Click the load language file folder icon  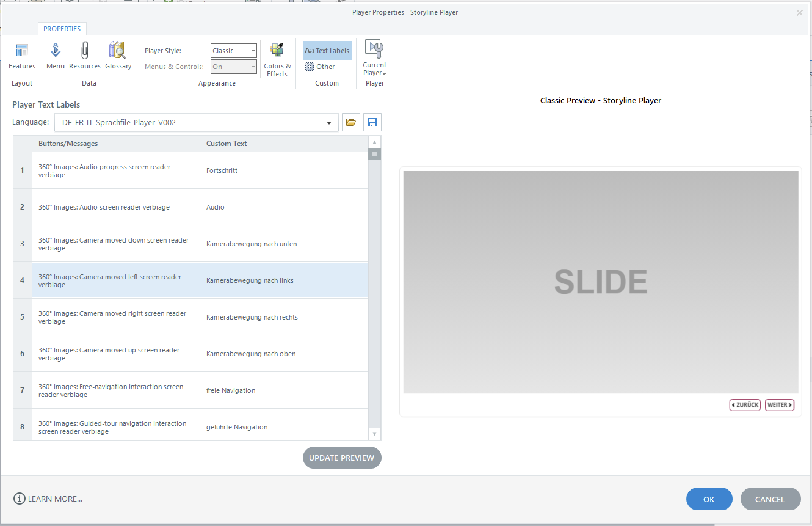(x=351, y=122)
